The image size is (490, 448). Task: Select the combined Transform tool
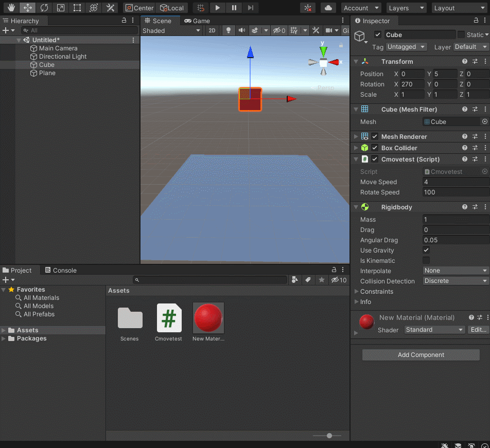(94, 8)
